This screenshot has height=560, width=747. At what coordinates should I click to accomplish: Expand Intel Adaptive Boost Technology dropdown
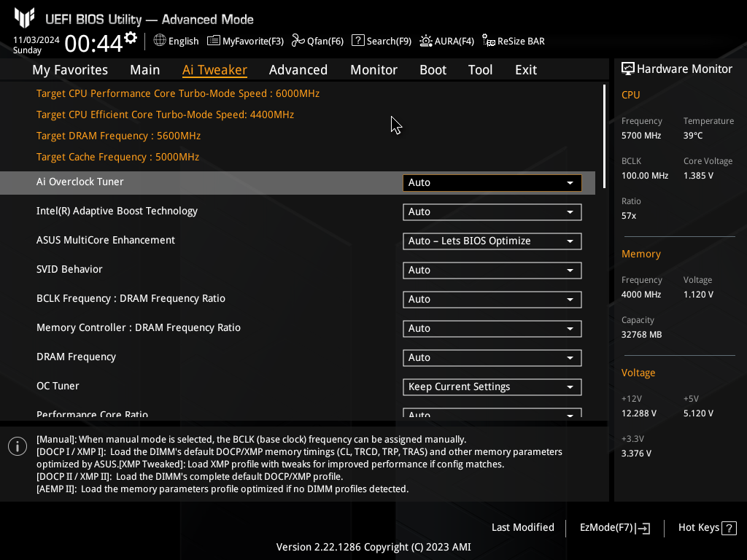(492, 212)
